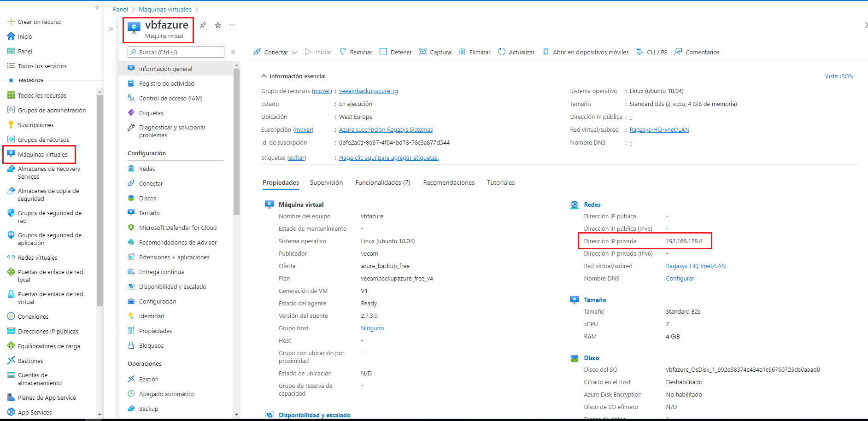Image resolution: width=868 pixels, height=421 pixels.
Task: Open the Vista JSON link
Action: pos(839,76)
